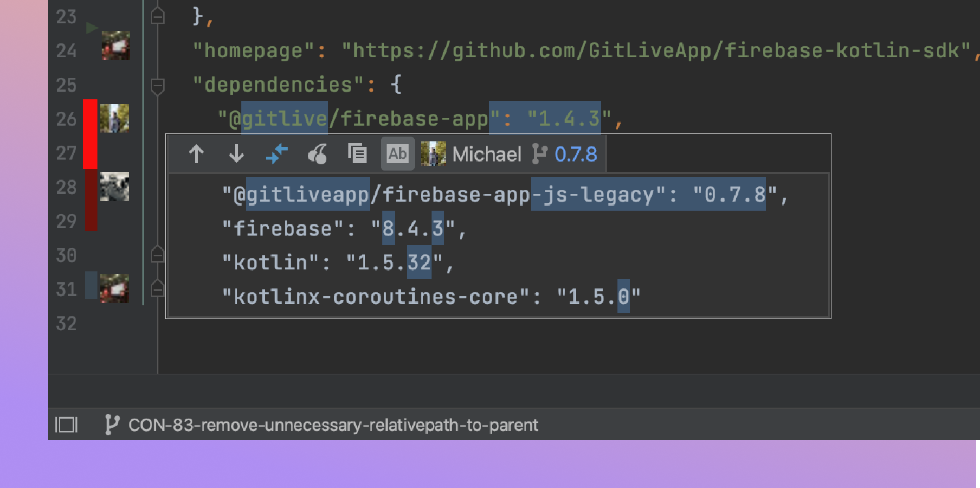Screen dimensions: 980x488
Task: Click the "dependencies" key on line 25
Action: point(278,85)
